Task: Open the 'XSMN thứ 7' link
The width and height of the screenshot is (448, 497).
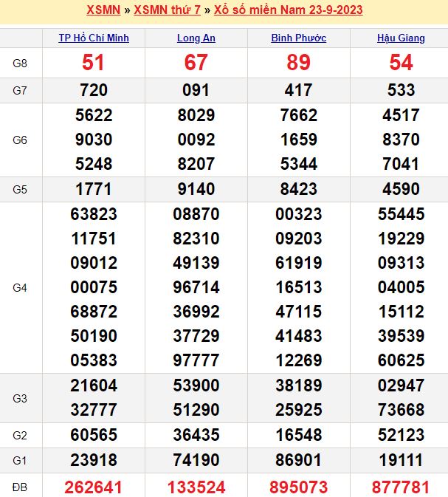Action: coord(168,10)
